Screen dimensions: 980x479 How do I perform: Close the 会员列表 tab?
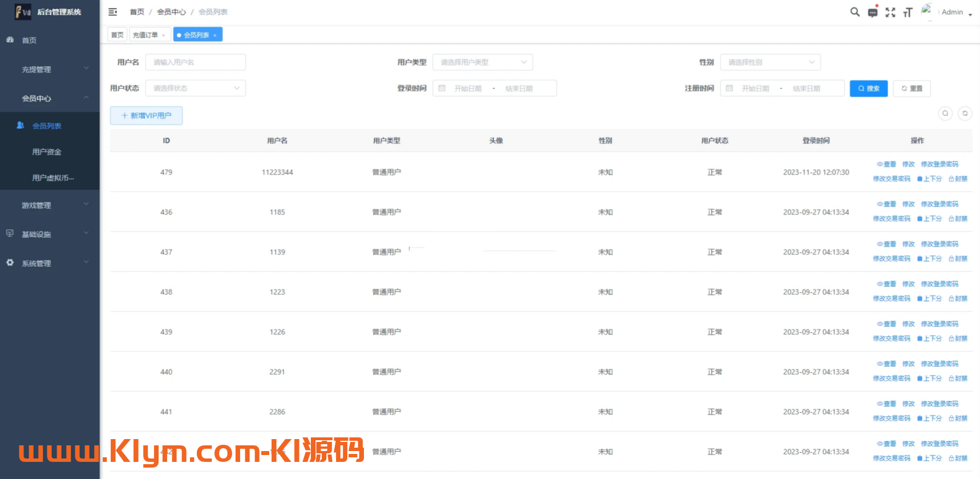pos(215,35)
